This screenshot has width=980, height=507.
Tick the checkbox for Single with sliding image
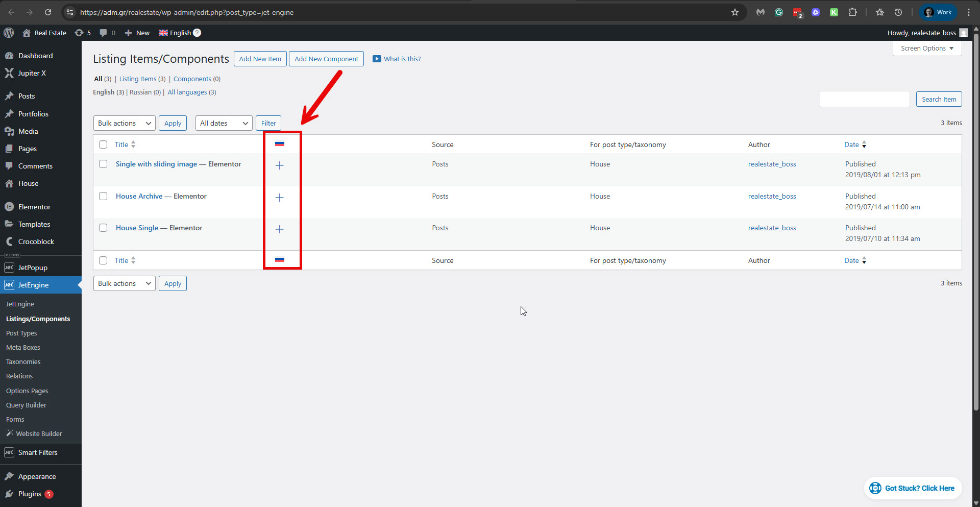click(x=103, y=164)
